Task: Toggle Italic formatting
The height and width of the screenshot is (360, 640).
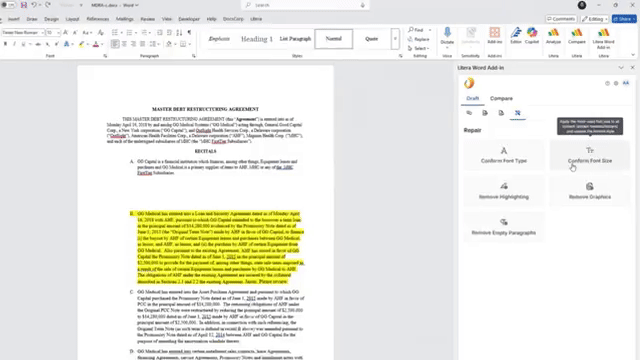Action: click(14, 44)
